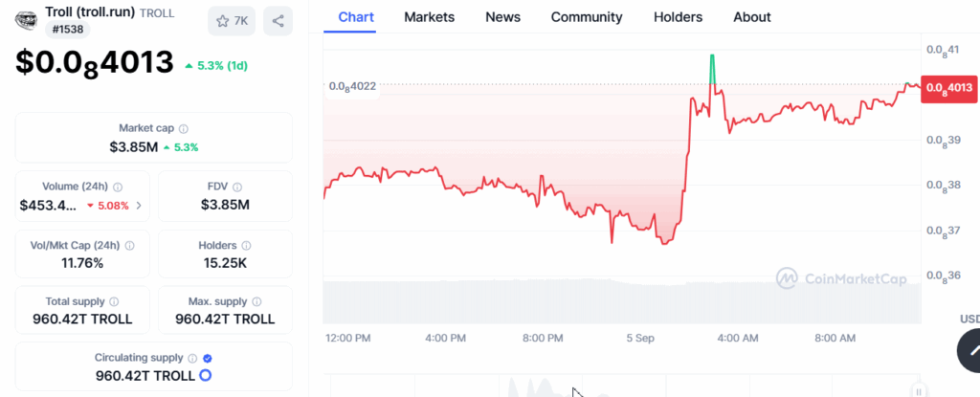Click the Holders info icon
This screenshot has height=397, width=980.
click(248, 245)
